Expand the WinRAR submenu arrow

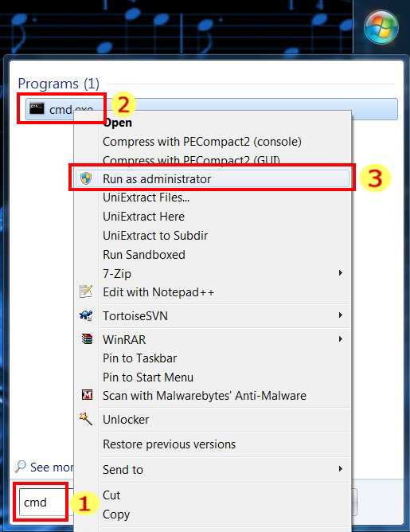tap(341, 339)
